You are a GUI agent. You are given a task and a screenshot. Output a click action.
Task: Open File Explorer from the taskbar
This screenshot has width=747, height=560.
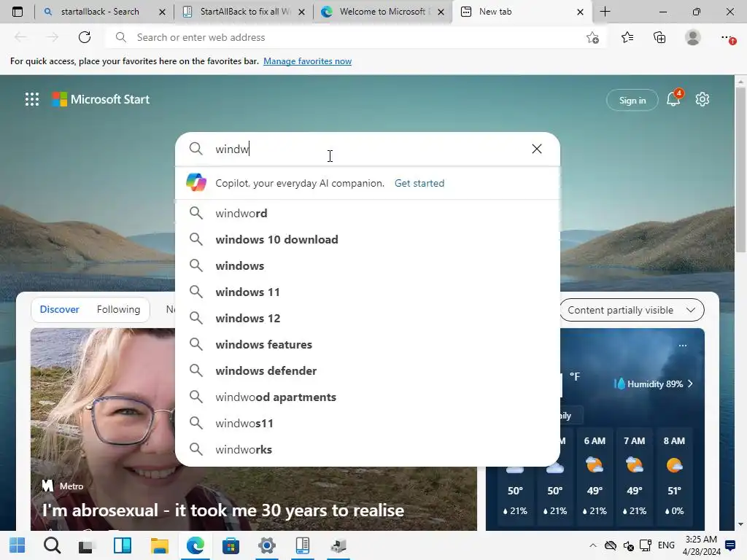[x=159, y=545]
